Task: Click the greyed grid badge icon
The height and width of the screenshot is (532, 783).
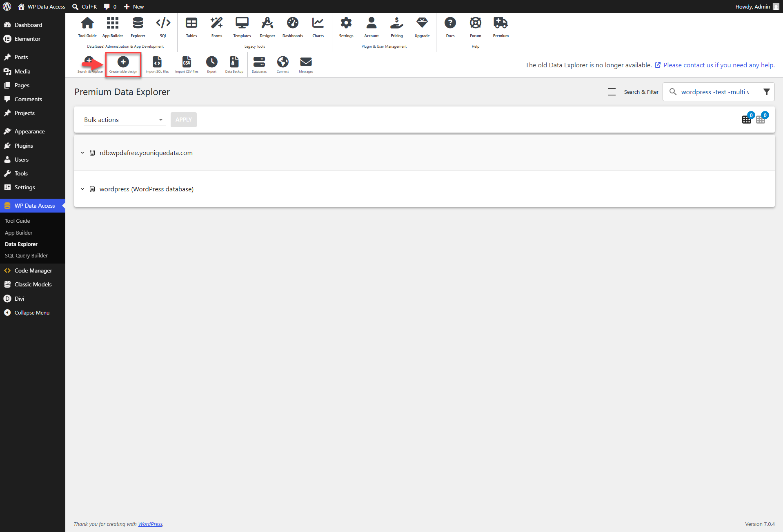Action: click(761, 120)
